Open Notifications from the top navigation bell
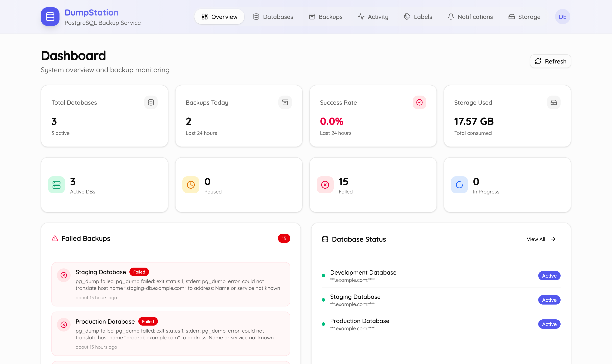The image size is (612, 364). point(470,16)
